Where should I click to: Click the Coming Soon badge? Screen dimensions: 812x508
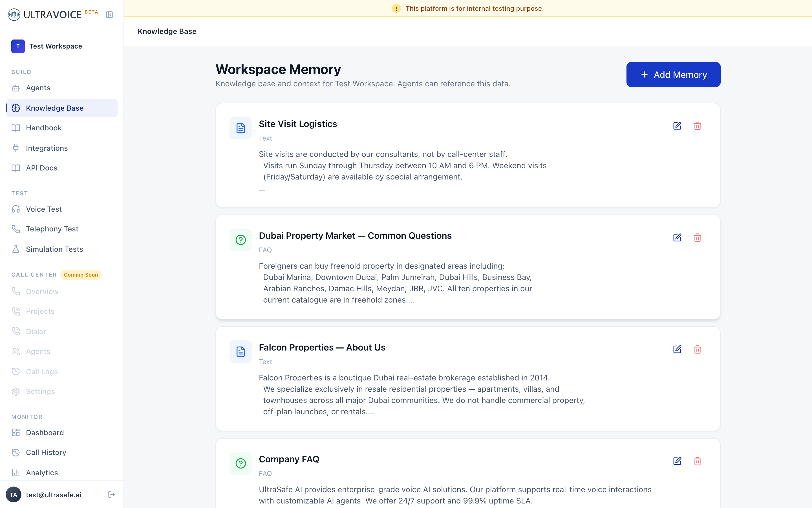(x=81, y=275)
